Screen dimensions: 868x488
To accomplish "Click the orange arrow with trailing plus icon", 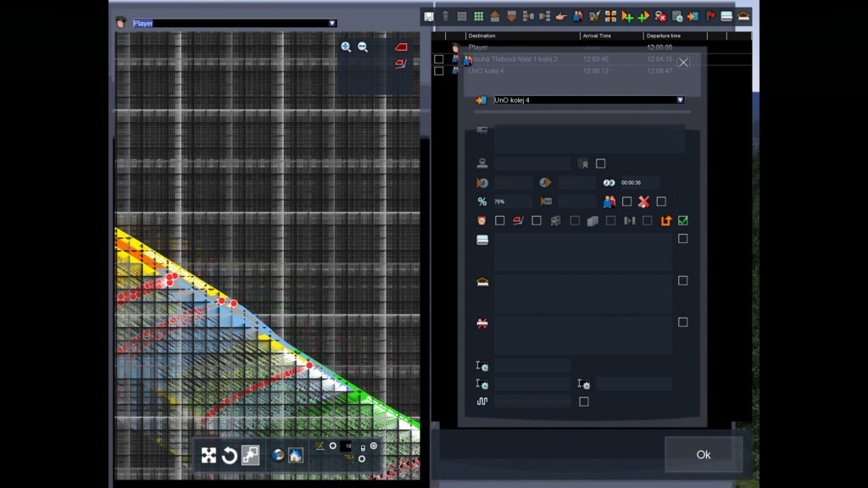I will pos(627,17).
